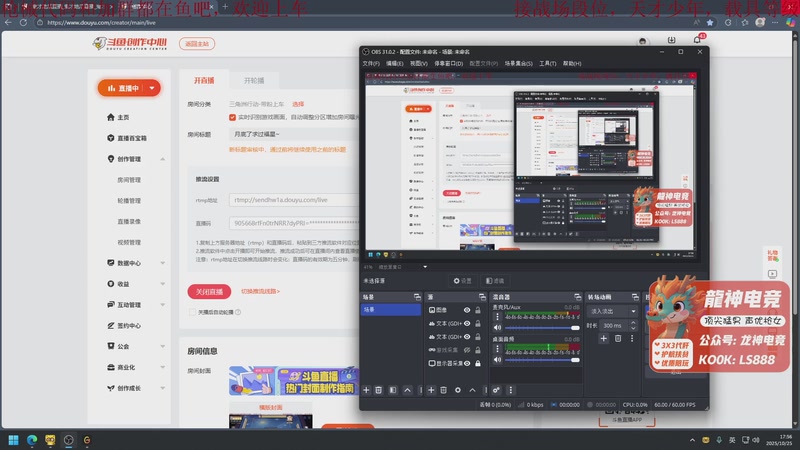Mute the 麦克风/Aux speaker icon
Screen dimensions: 800x450
[497, 328]
